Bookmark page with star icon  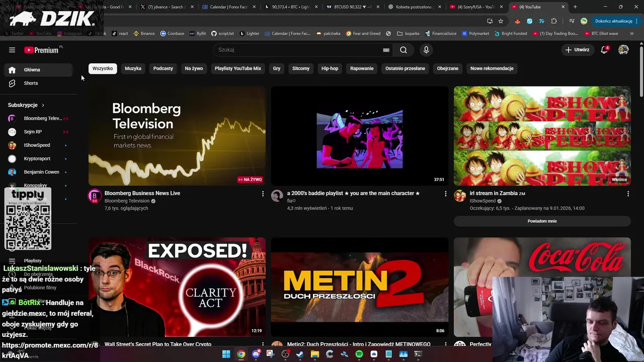501,21
